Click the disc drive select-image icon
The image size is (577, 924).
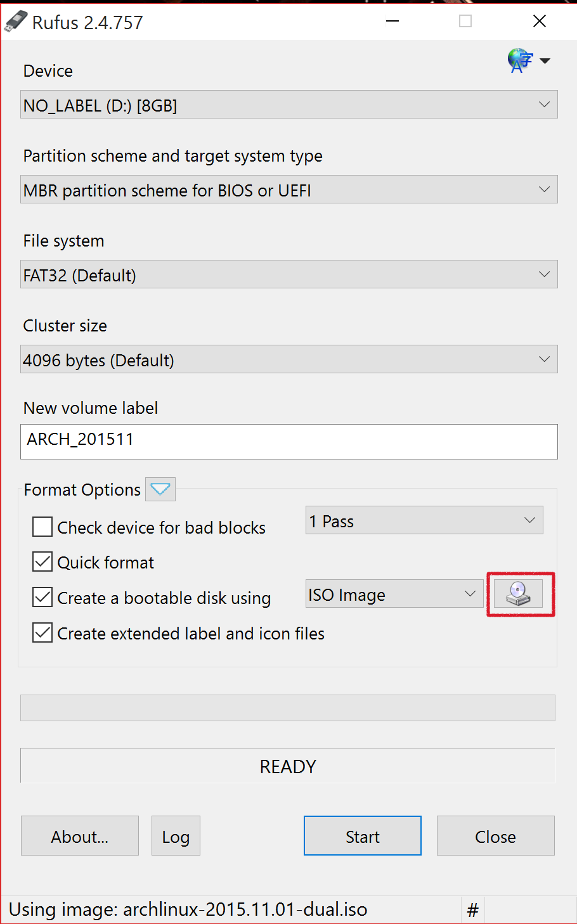(x=519, y=594)
